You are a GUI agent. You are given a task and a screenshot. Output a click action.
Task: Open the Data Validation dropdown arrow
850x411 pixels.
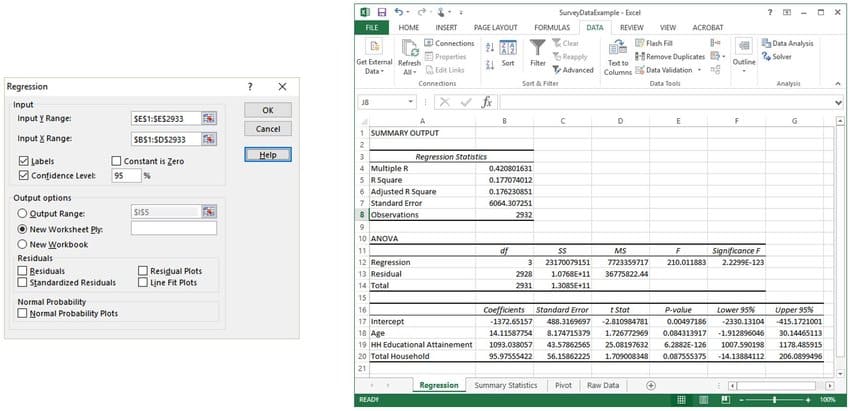pos(699,70)
